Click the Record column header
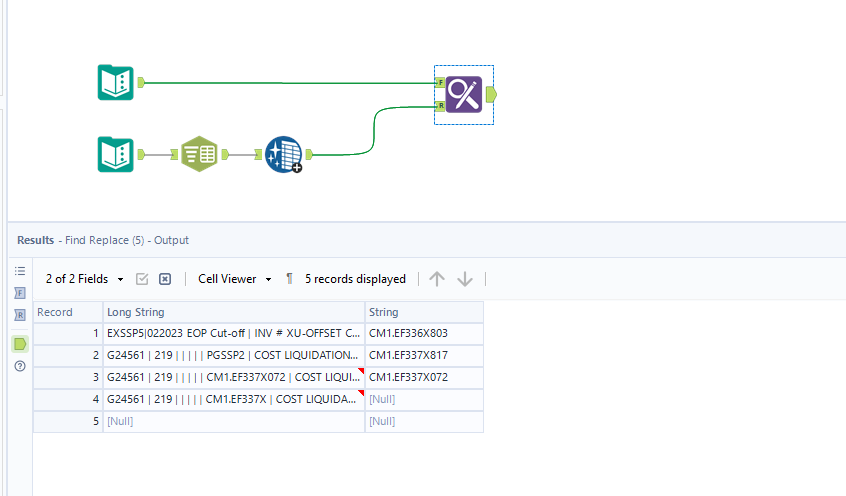846x496 pixels. point(68,312)
